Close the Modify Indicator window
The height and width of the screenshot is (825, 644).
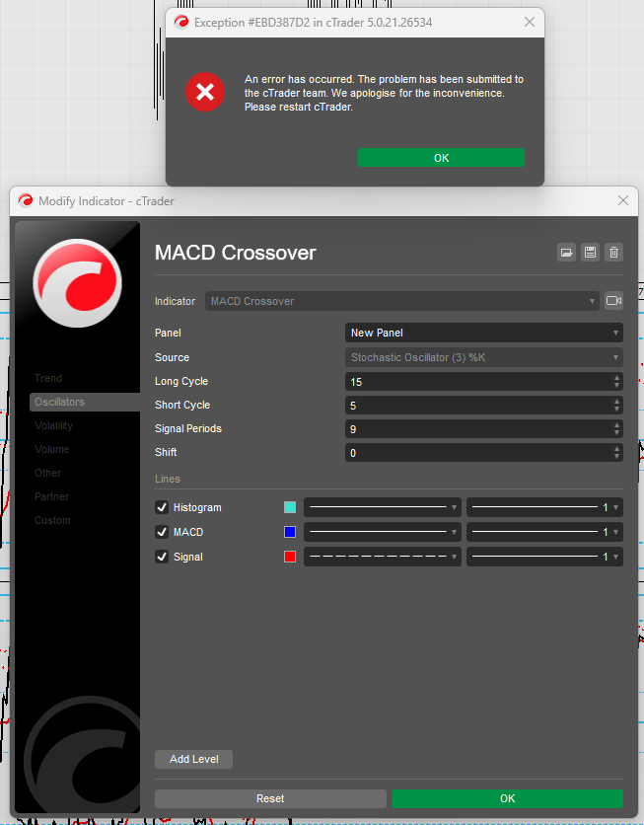pyautogui.click(x=623, y=200)
